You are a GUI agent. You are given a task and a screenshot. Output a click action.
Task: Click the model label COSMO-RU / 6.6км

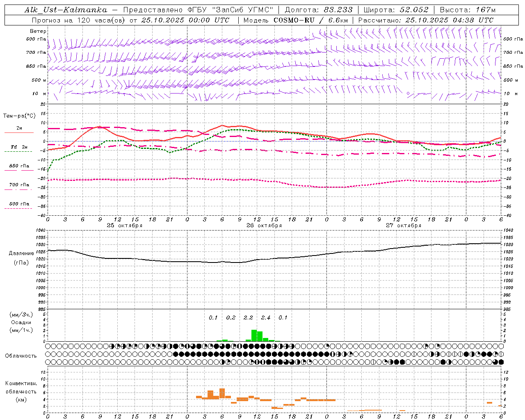click(x=311, y=20)
